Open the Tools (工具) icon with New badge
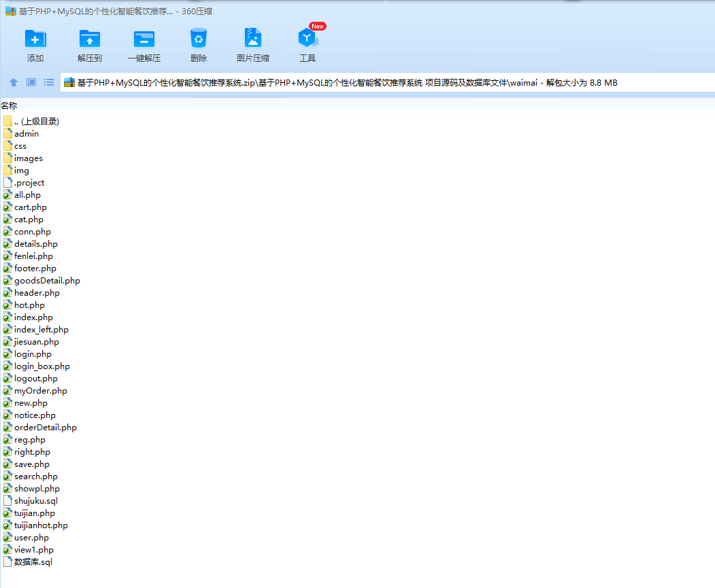Viewport: 715px width, 588px height. 307,38
